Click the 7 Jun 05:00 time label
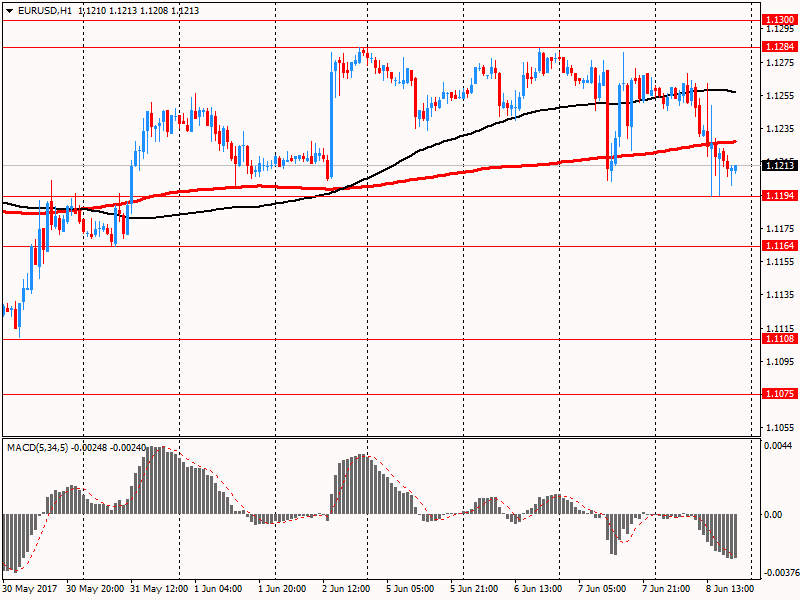The image size is (800, 600). (602, 589)
